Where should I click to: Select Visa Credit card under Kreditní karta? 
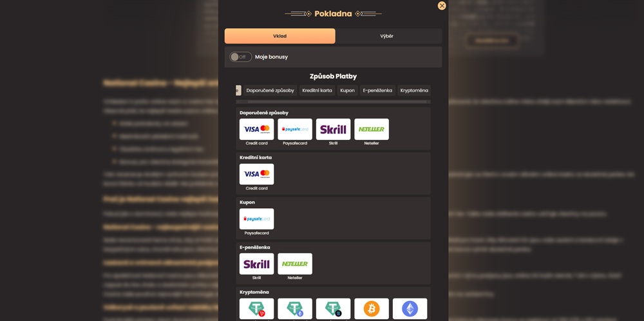(256, 174)
